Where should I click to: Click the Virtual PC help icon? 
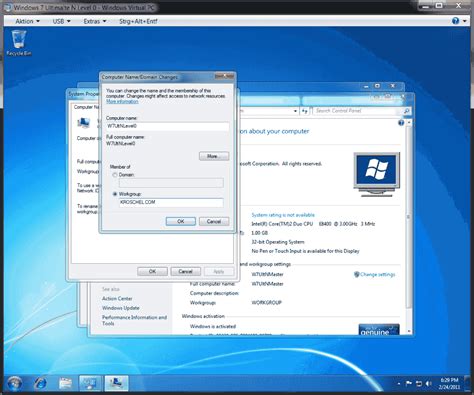pyautogui.click(x=455, y=21)
